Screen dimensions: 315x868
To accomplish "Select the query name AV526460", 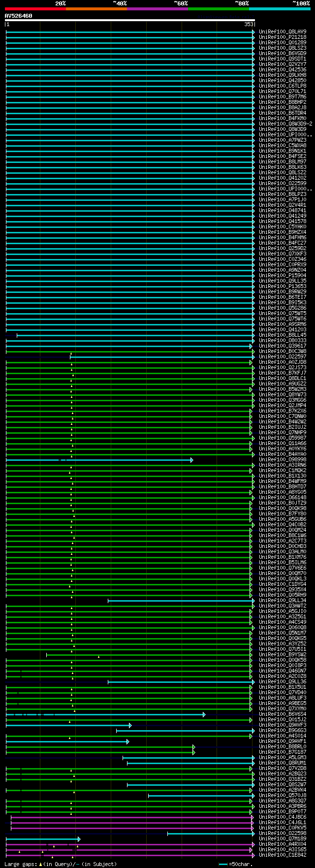I will pyautogui.click(x=19, y=16).
